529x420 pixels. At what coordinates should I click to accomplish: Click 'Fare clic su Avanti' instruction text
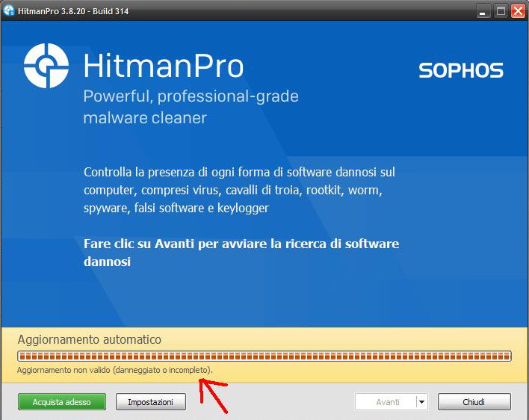click(x=241, y=253)
